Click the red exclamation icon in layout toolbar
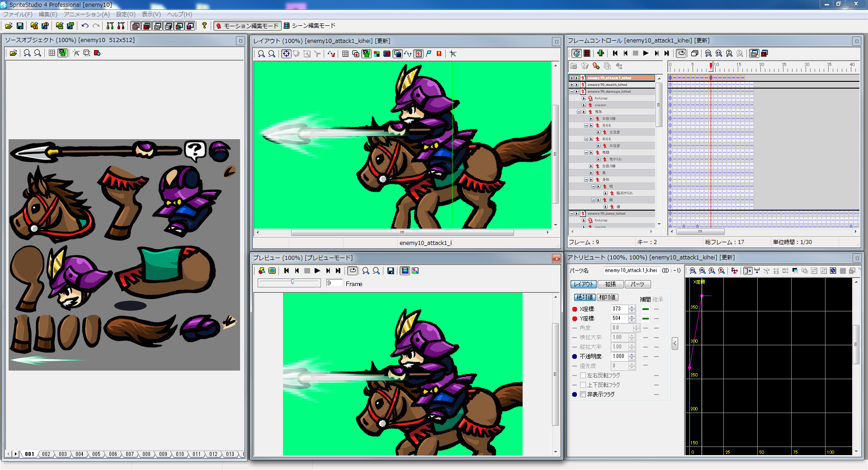This screenshot has width=868, height=470. pos(439,54)
